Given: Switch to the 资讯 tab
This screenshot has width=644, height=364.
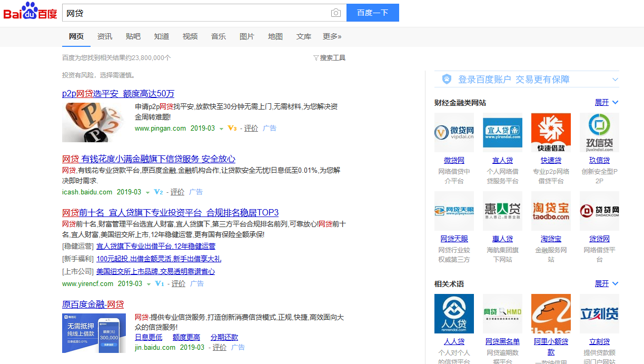Looking at the screenshot, I should [x=105, y=36].
